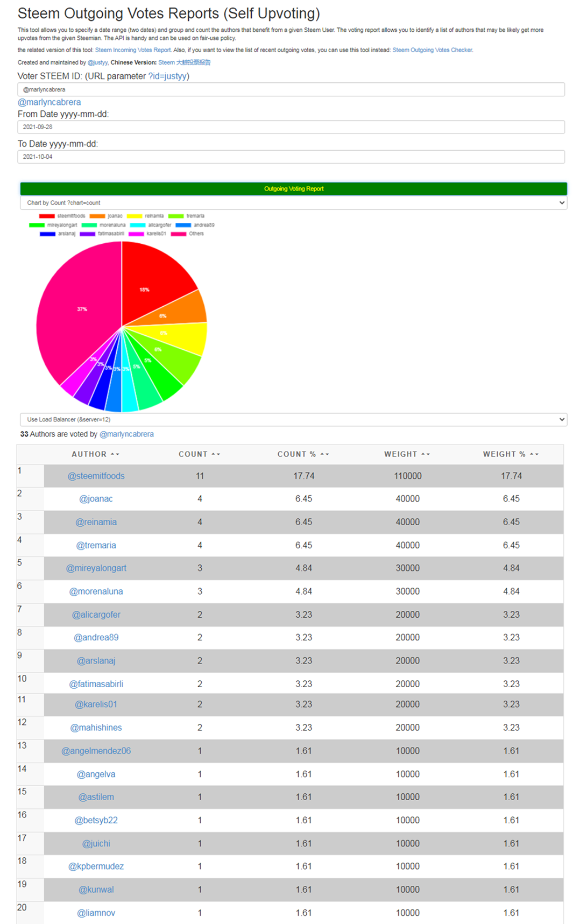Open the @tremaria author link

click(x=96, y=545)
